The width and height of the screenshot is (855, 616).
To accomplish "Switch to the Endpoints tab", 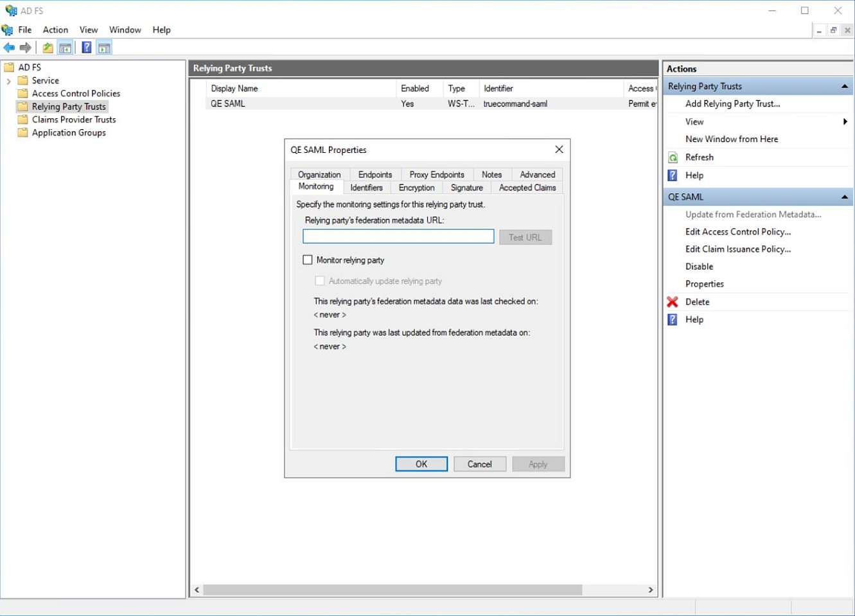I will (x=375, y=175).
